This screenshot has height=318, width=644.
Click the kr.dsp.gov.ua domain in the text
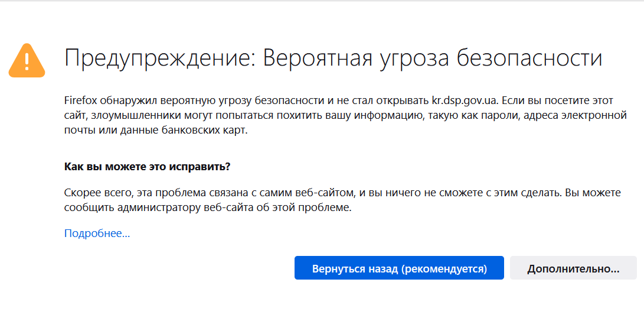click(x=465, y=100)
